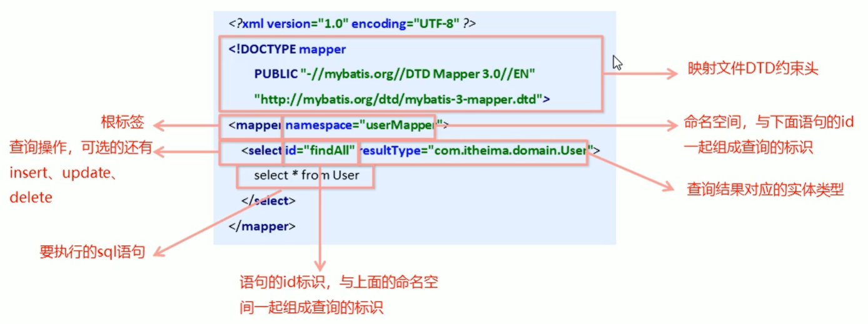The height and width of the screenshot is (324, 868).
Task: Click the XML declaration line
Action: pos(353,24)
